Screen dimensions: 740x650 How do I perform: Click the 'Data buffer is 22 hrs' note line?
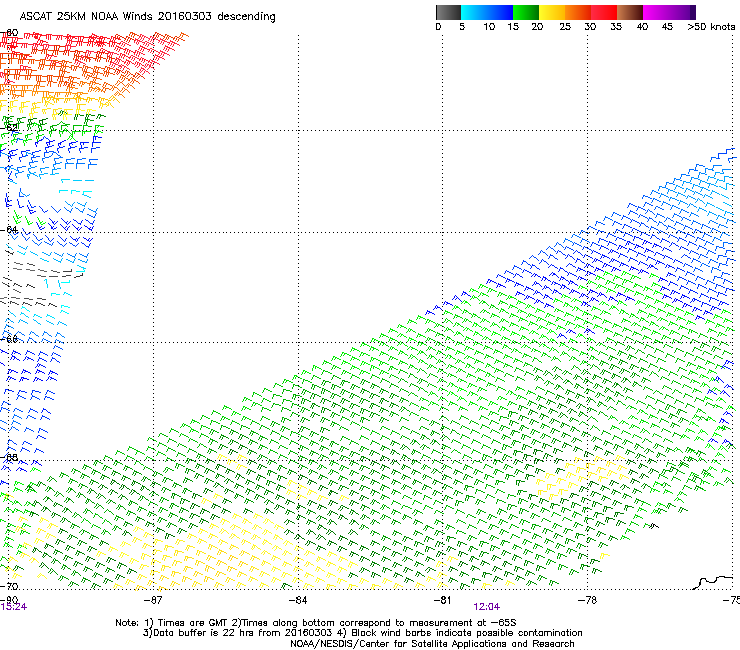[x=362, y=633]
